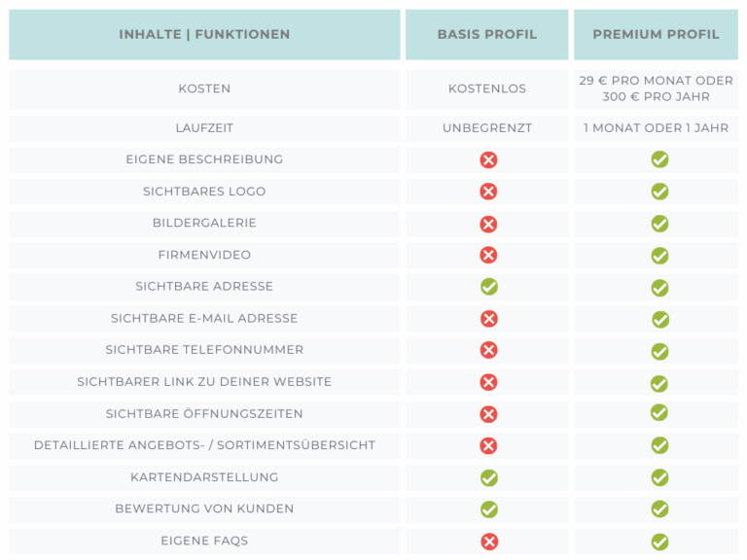Click the red X for Sichtbare E-Mail Adresse
The width and height of the screenshot is (747, 560).
tap(488, 319)
